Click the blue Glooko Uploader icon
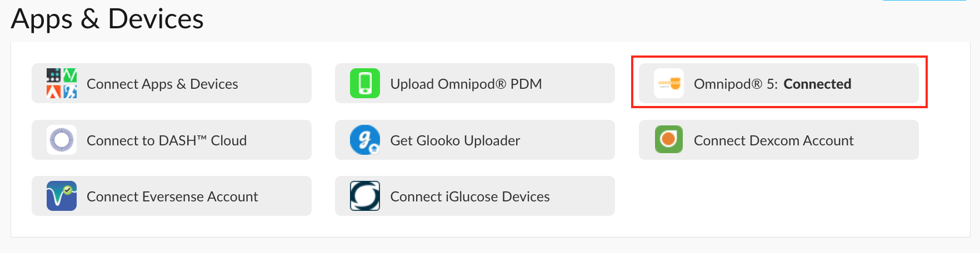The width and height of the screenshot is (980, 253). coord(365,140)
